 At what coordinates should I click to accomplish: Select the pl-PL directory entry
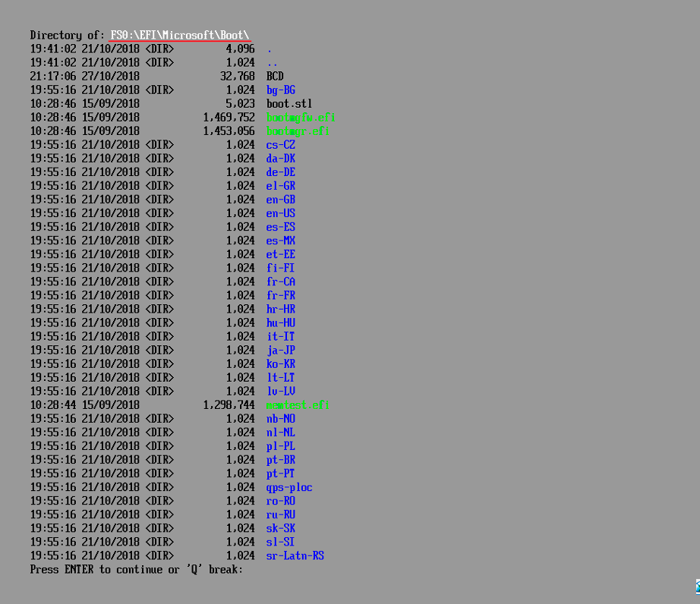point(281,446)
